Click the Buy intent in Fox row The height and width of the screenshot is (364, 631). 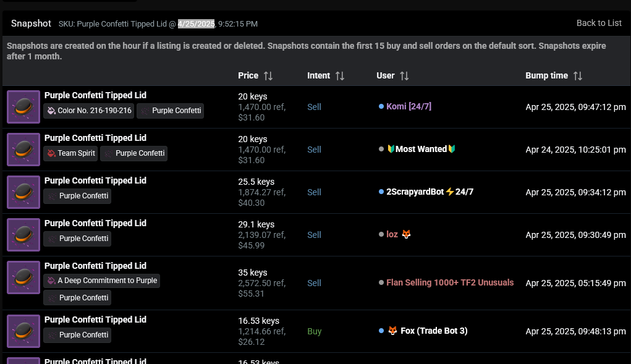pos(315,331)
